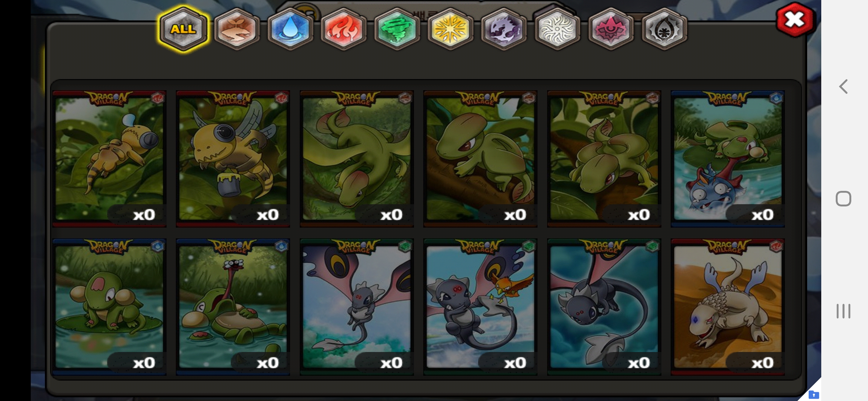Select gray dragon with orange bird card
The height and width of the screenshot is (401, 868).
click(x=480, y=307)
